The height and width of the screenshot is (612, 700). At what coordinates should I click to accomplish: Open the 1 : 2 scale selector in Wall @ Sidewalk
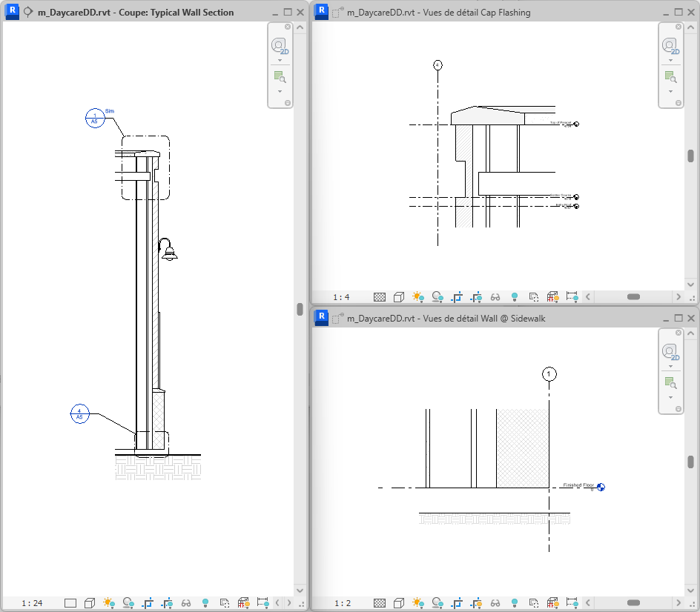(343, 603)
